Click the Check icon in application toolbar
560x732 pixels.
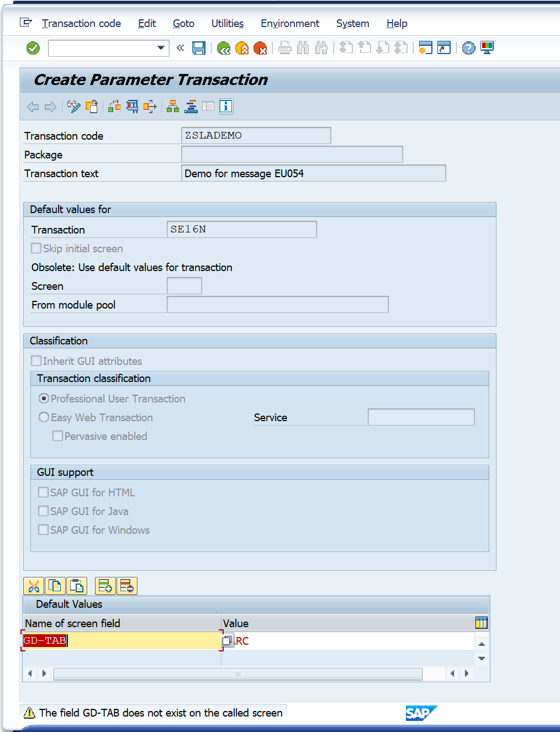tap(114, 106)
